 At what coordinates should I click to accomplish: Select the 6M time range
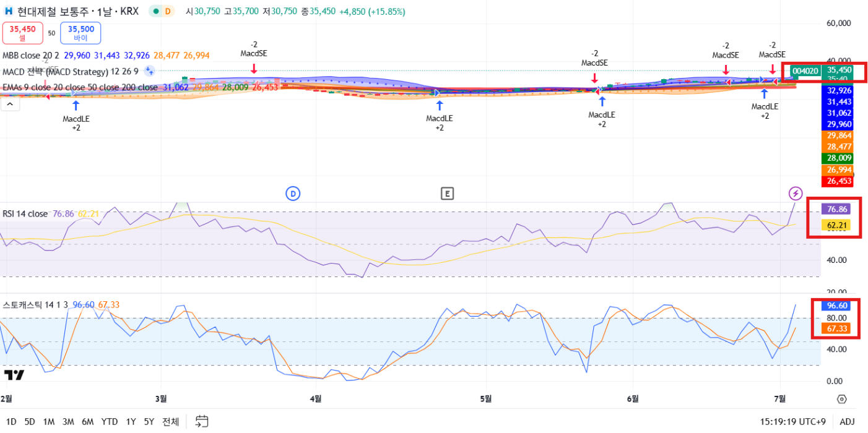point(87,422)
